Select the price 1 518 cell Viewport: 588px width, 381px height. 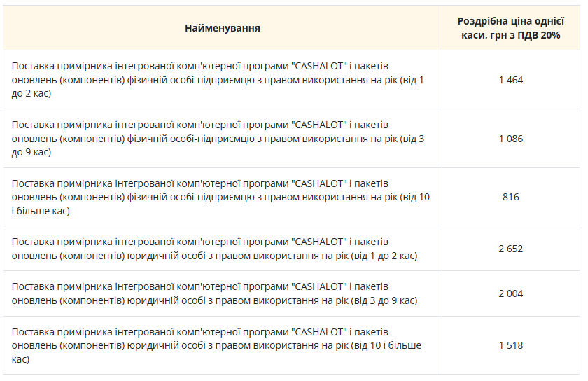pos(510,345)
